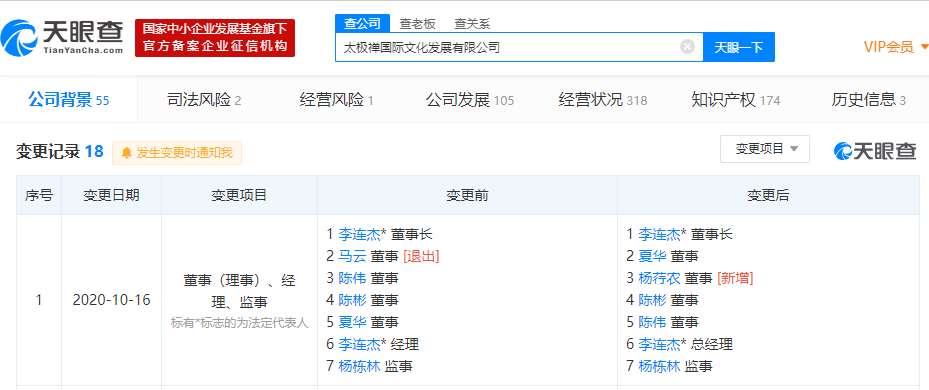Clear the search box with the X icon
Screen dimensions: 929x390
[x=687, y=47]
